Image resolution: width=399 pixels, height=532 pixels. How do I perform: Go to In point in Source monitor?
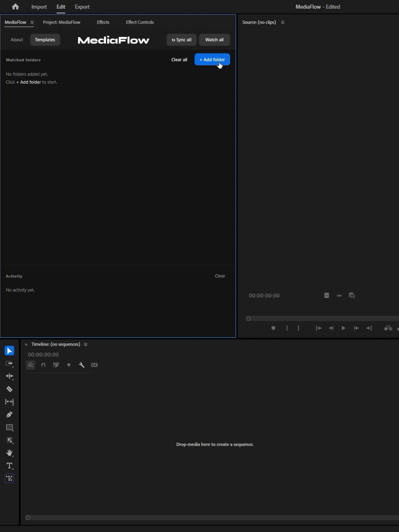click(x=318, y=328)
